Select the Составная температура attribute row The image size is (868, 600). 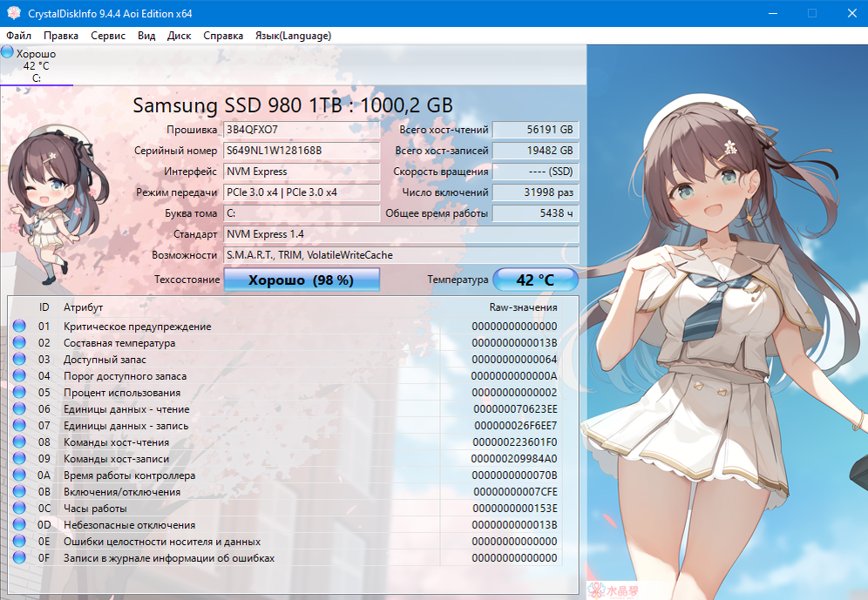pyautogui.click(x=287, y=343)
